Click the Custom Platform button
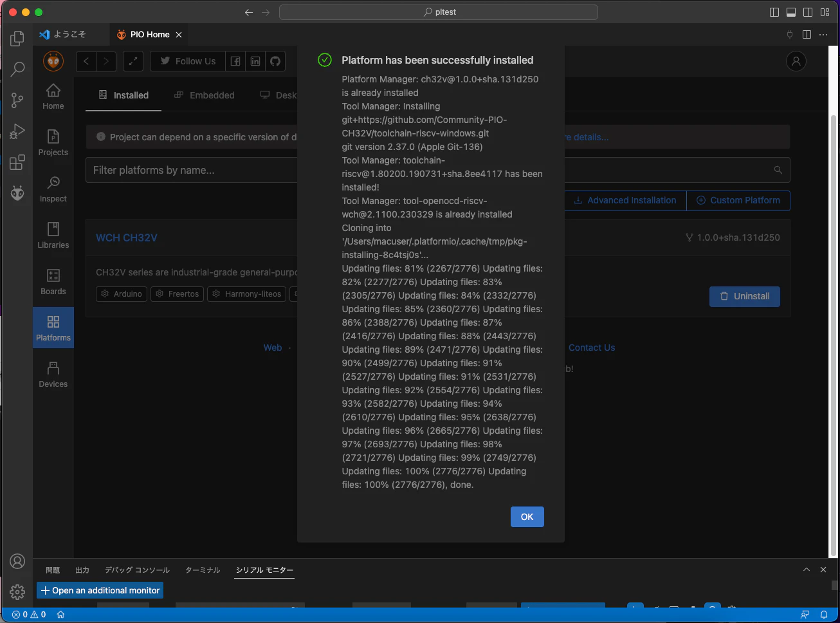Viewport: 840px width, 623px height. pos(738,200)
